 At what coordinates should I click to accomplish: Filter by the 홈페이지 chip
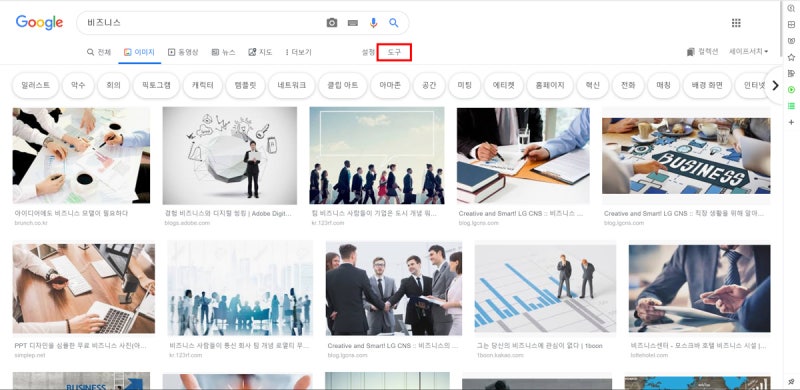click(550, 86)
